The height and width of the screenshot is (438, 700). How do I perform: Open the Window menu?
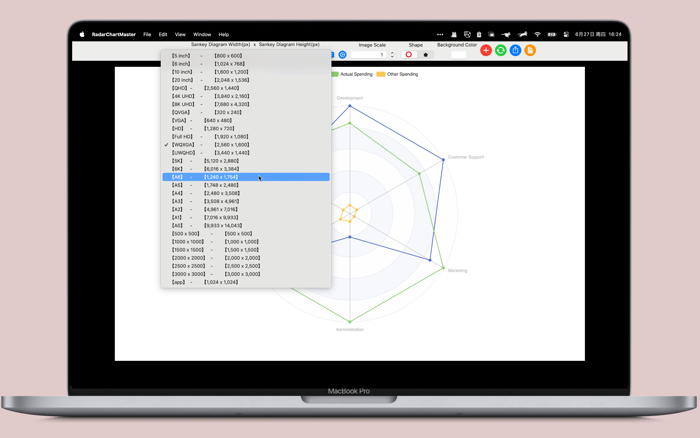(202, 34)
